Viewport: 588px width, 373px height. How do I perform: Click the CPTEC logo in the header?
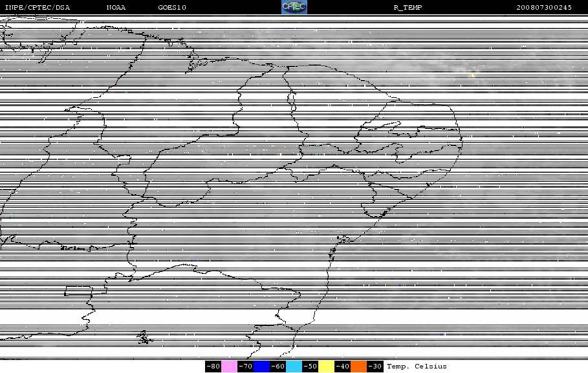tap(294, 7)
